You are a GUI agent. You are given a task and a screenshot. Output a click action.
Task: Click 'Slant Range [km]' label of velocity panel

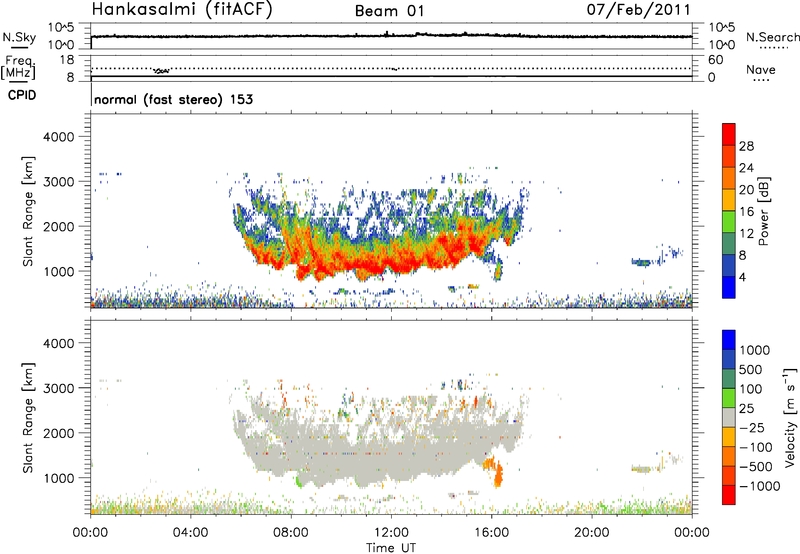click(28, 417)
